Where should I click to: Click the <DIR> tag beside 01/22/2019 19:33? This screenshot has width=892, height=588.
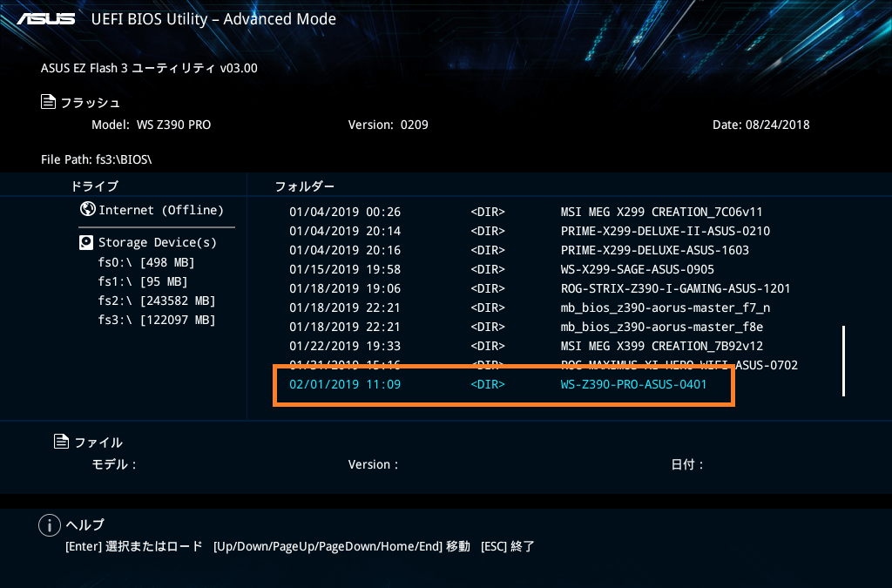point(488,347)
